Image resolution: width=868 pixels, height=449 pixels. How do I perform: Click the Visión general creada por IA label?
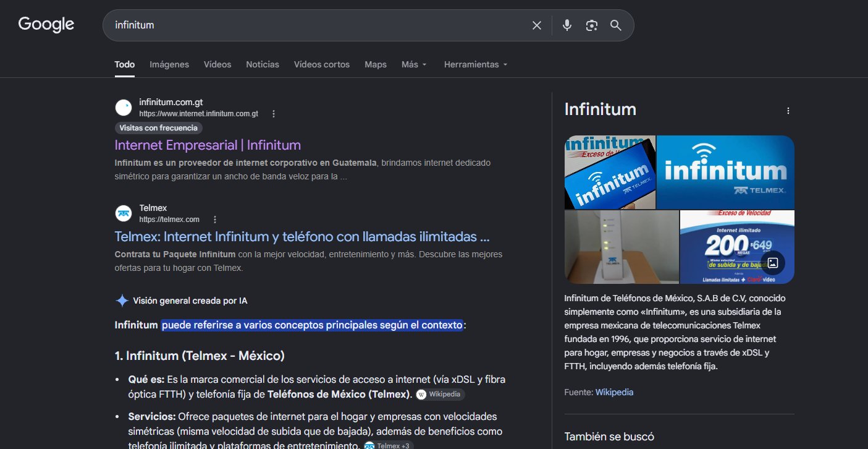[x=190, y=301]
